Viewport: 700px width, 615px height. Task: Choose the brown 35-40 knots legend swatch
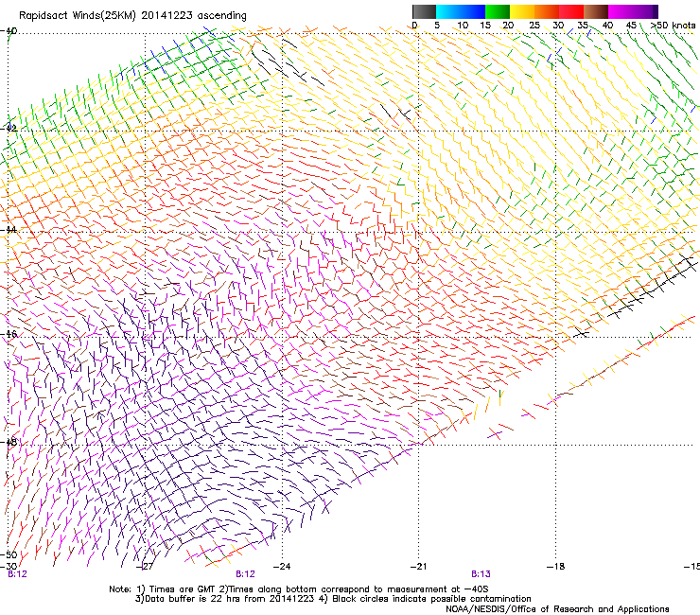point(596,11)
